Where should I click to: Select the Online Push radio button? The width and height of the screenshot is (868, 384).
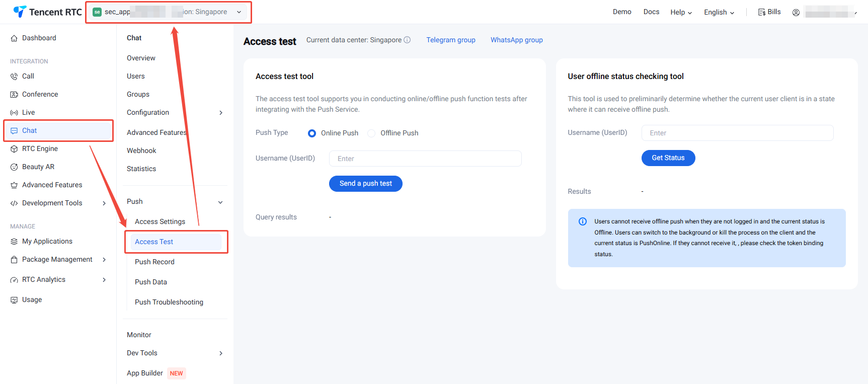pos(312,133)
